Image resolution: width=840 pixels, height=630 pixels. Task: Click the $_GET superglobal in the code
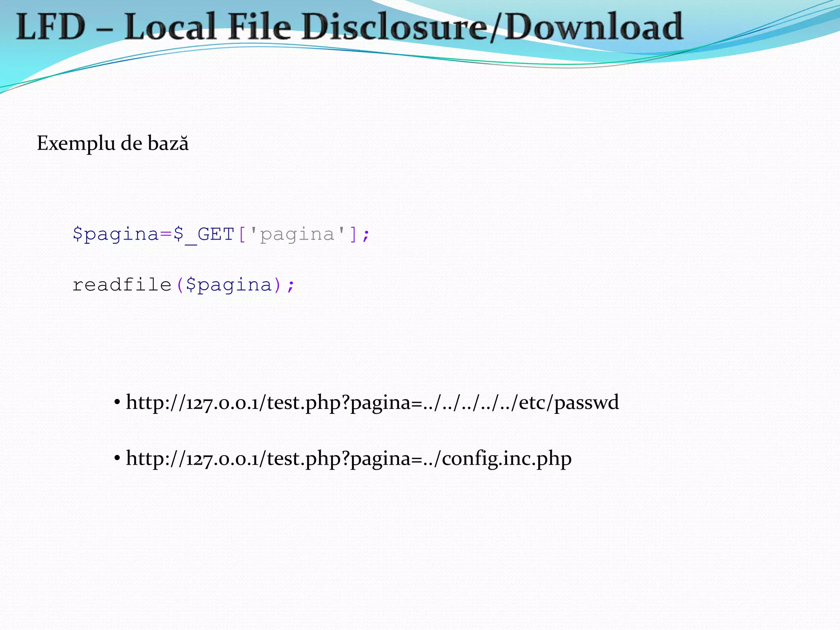tap(204, 235)
